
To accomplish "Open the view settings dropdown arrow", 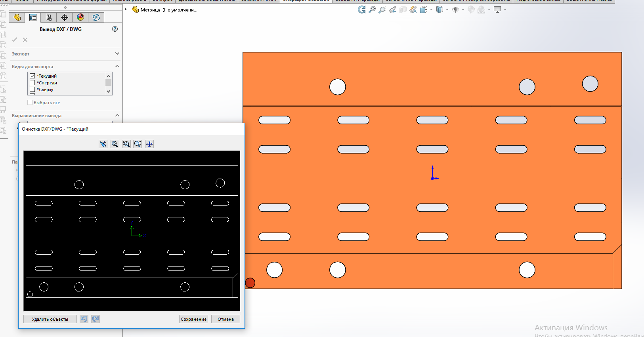I will [x=505, y=10].
